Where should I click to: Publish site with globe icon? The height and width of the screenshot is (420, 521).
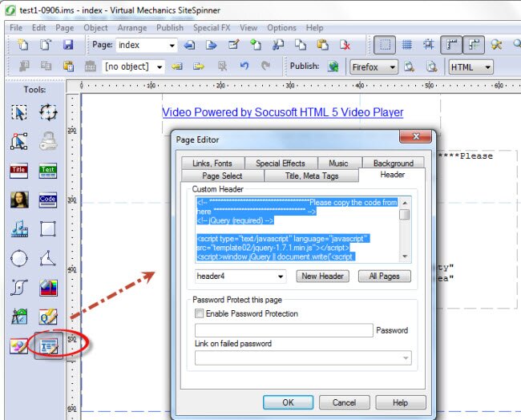click(333, 67)
